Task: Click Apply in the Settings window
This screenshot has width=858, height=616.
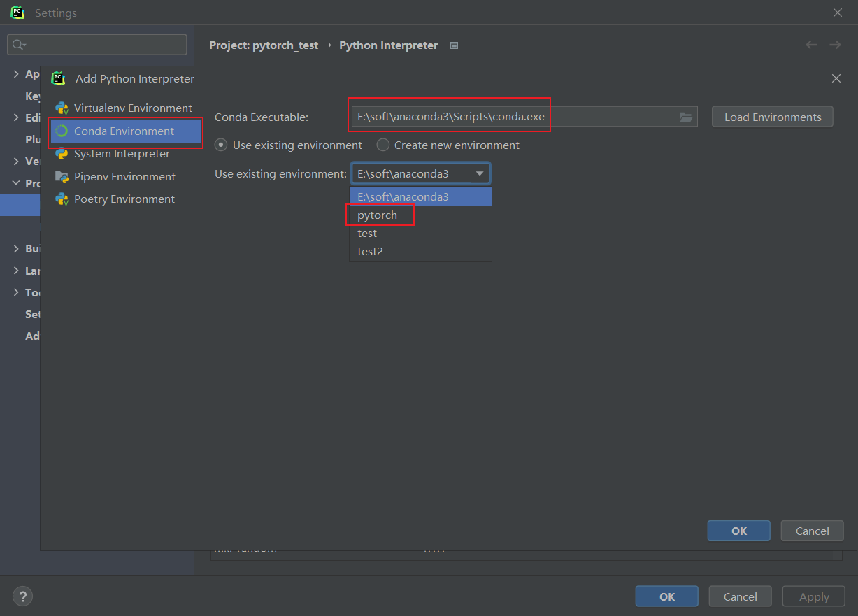Action: click(x=814, y=596)
